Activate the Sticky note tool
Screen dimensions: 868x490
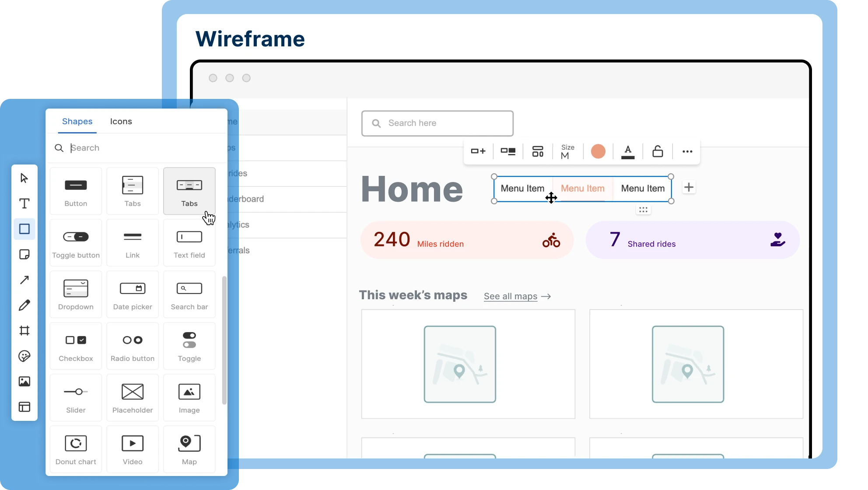(x=24, y=254)
